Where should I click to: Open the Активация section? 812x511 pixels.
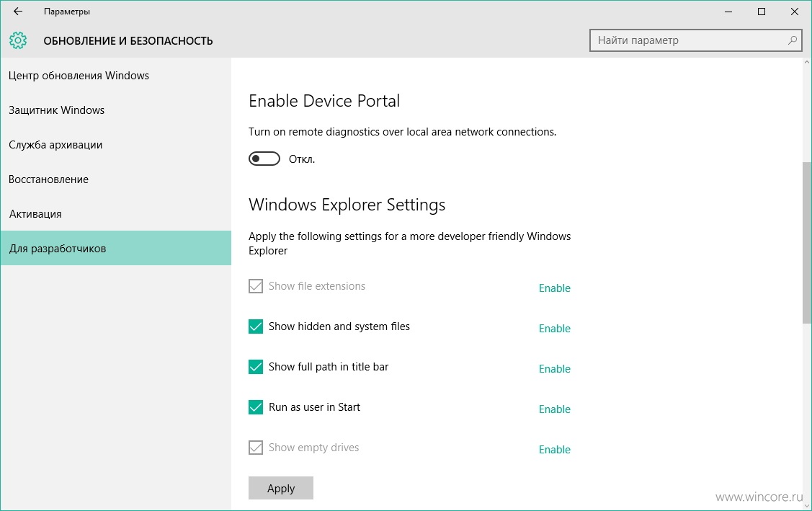pos(115,214)
